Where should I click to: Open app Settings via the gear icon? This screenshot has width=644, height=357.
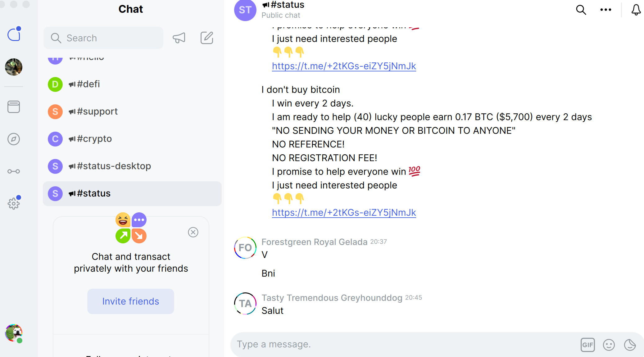[x=14, y=203]
